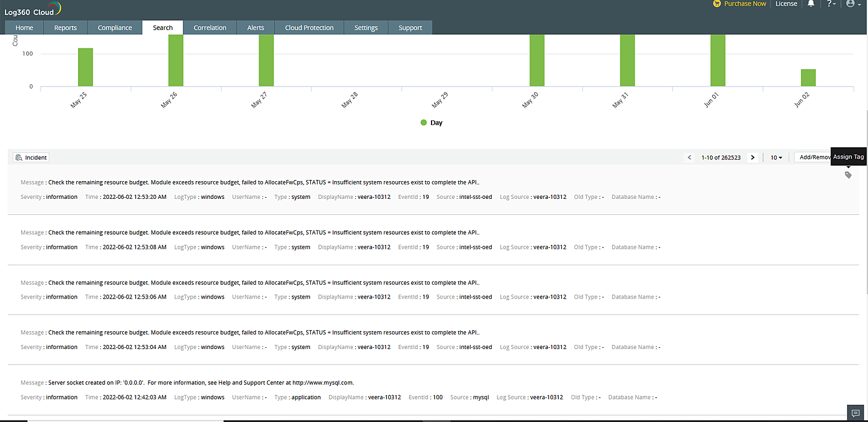The image size is (868, 422).
Task: Go to the previous results page
Action: 690,157
